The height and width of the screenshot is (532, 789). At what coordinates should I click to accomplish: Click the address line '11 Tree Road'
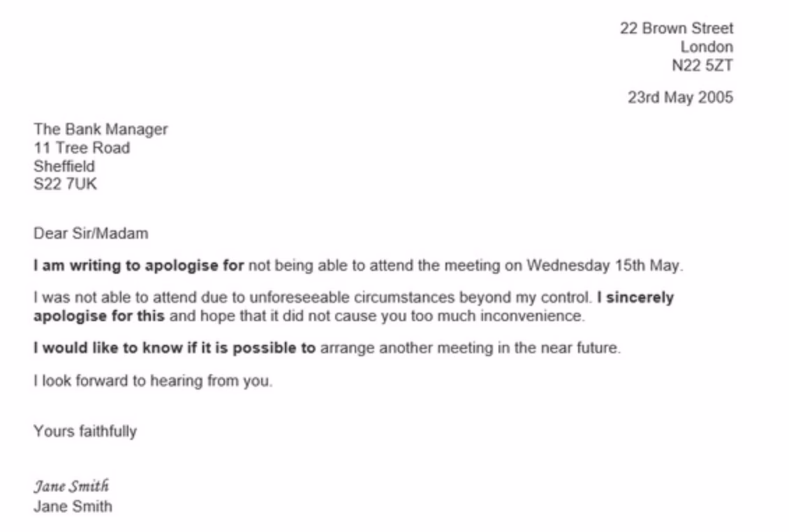[x=82, y=148]
